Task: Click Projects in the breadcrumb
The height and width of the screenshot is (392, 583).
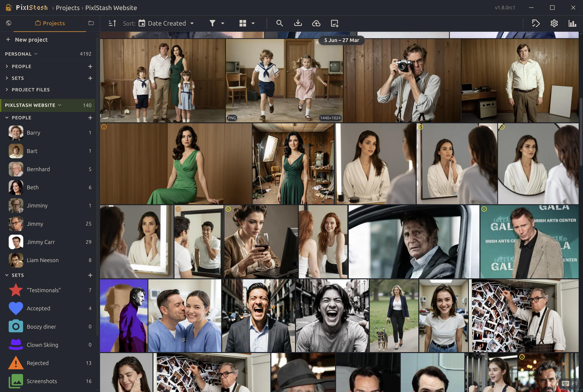Action: coord(68,8)
